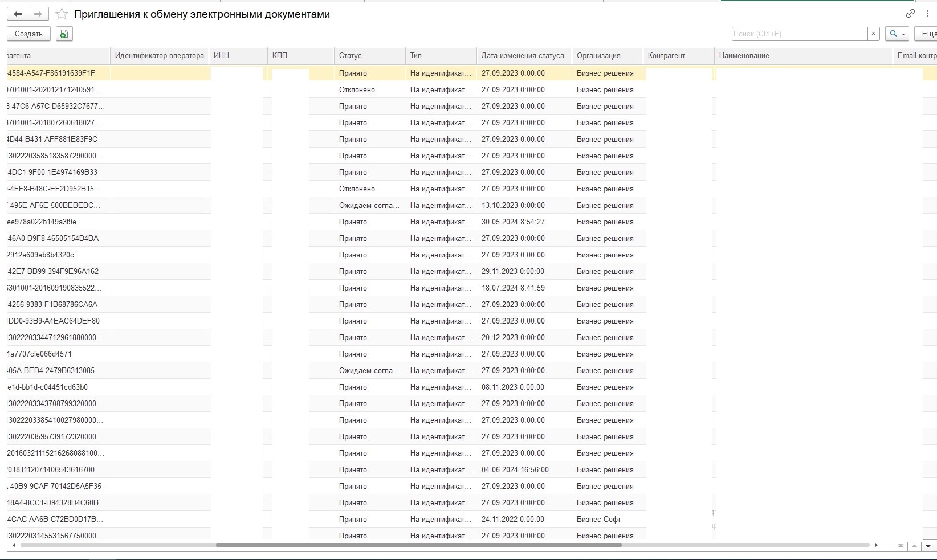Add this page to favorites with the star
937x560 pixels.
pos(62,14)
